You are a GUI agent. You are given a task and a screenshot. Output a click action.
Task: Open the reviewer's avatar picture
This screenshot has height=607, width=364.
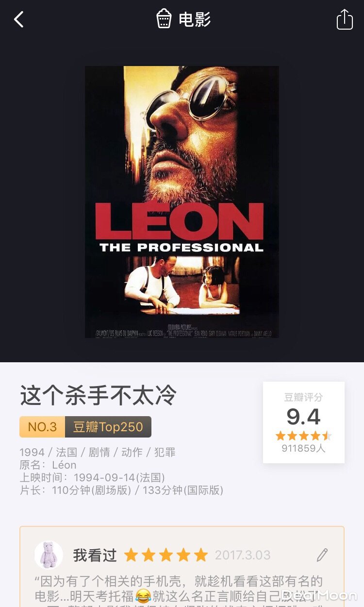coord(49,555)
